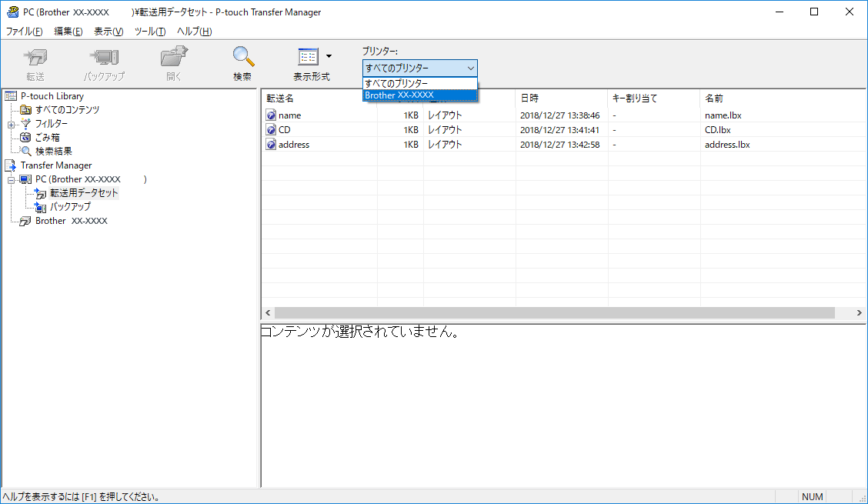Select the 転送用データセット folder
The width and height of the screenshot is (868, 504).
pos(84,192)
